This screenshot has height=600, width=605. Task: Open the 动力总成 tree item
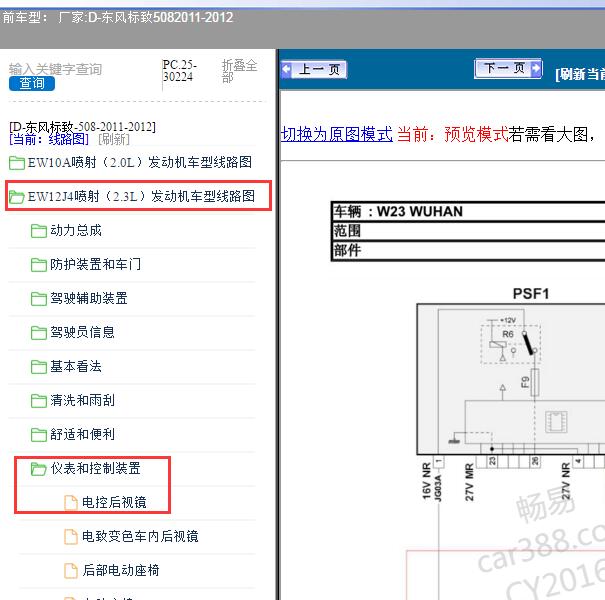click(x=76, y=230)
